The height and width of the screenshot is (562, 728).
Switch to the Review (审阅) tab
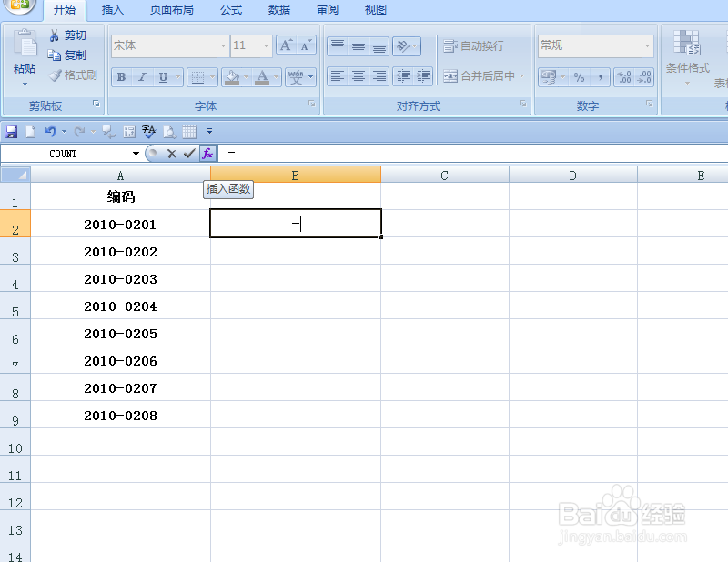[328, 10]
